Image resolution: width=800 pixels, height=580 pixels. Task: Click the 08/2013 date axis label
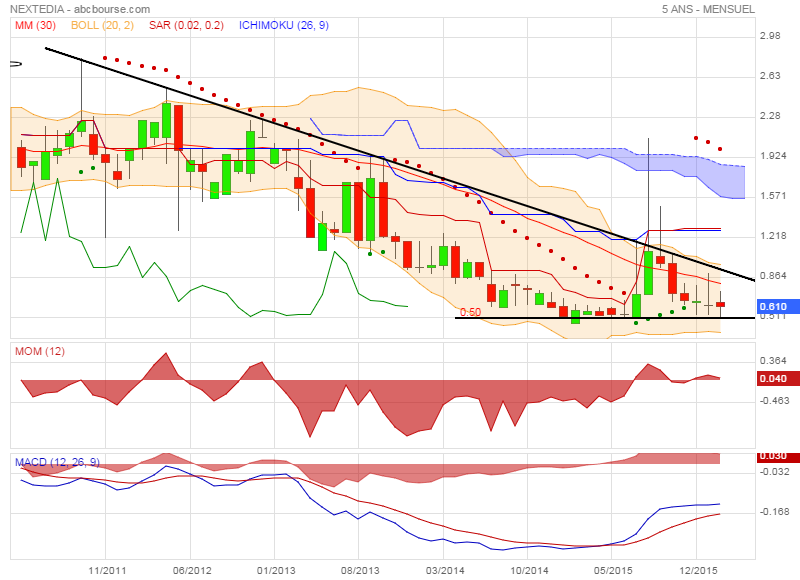(360, 570)
